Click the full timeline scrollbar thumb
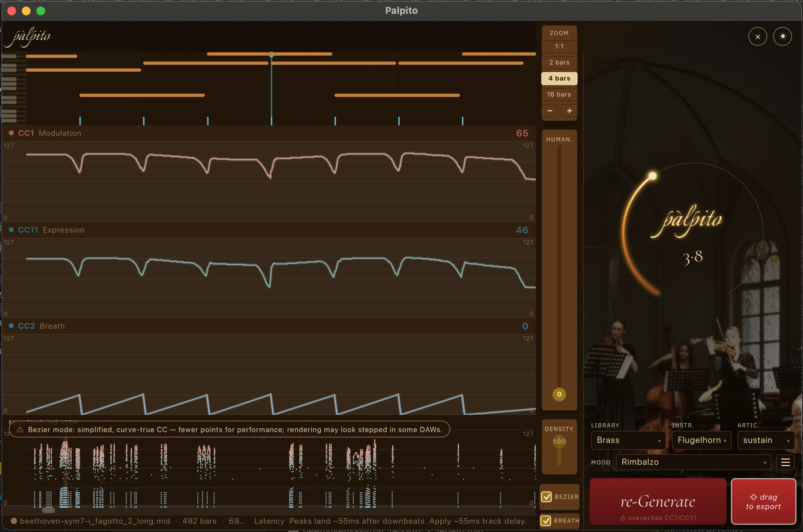803x532 pixels. [x=48, y=510]
